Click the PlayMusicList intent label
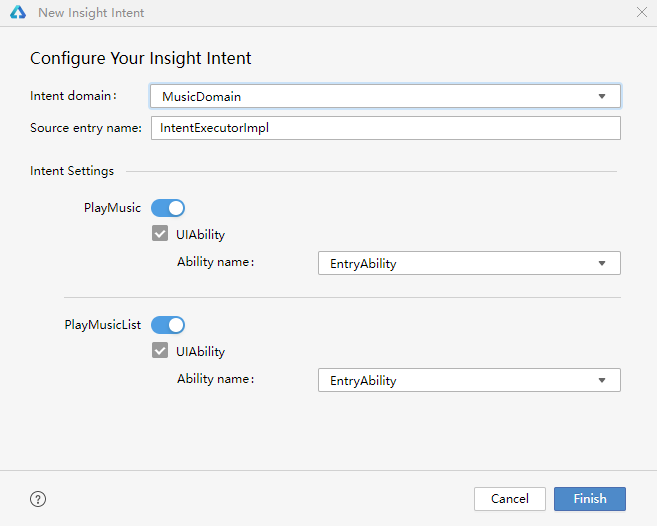The height and width of the screenshot is (526, 657). [x=103, y=324]
